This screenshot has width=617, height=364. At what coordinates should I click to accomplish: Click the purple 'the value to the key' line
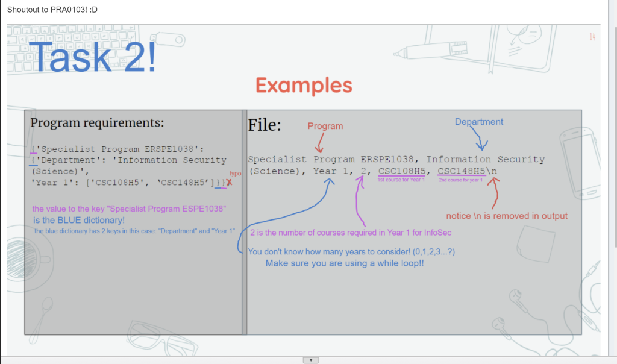[x=129, y=209]
